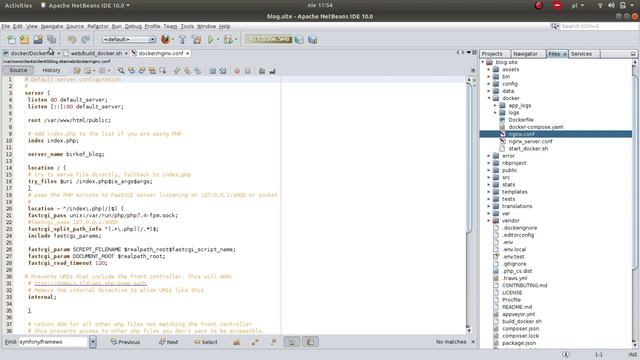Click the Clean and Build icon
The image size is (640, 360).
(197, 40)
